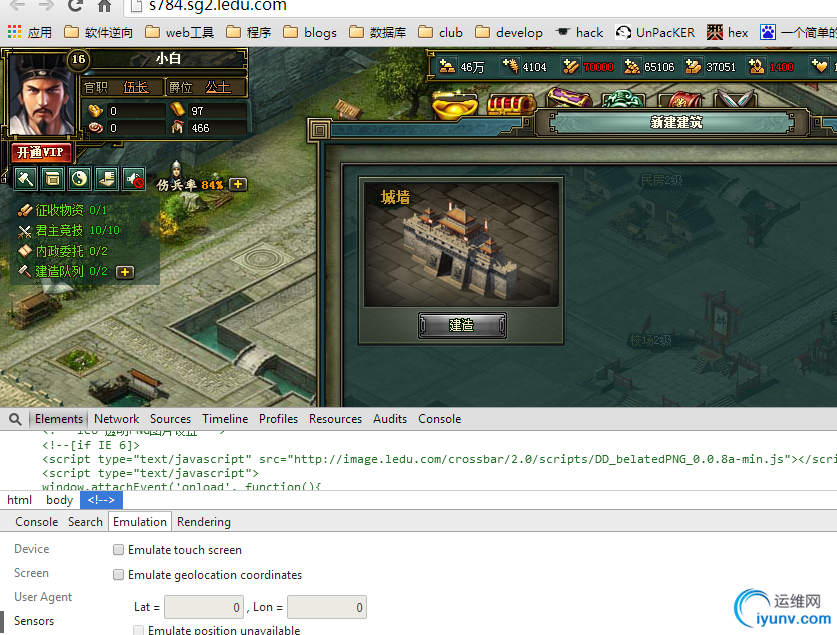Switch to the Timeline tab
837x635 pixels.
pos(225,419)
